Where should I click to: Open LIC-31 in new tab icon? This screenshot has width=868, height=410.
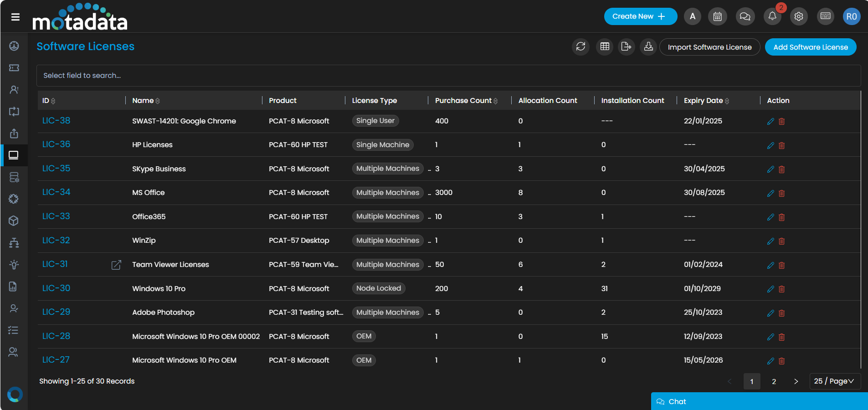tap(116, 265)
